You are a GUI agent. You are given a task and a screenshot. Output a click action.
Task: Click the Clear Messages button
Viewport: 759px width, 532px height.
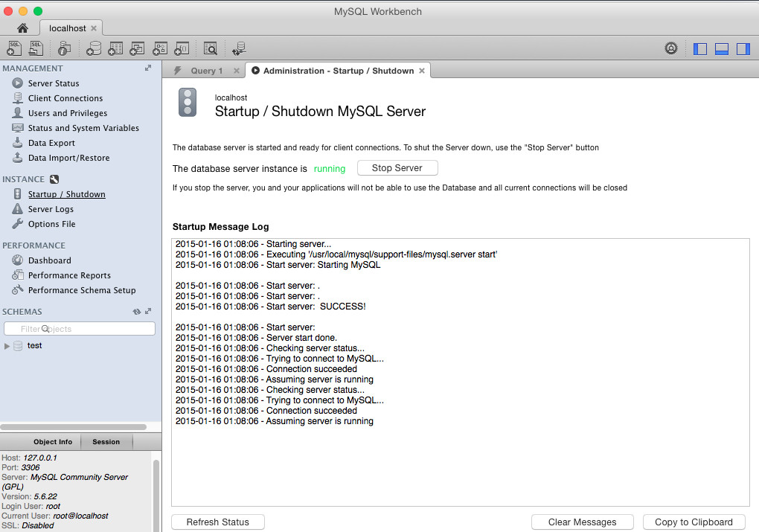point(582,522)
